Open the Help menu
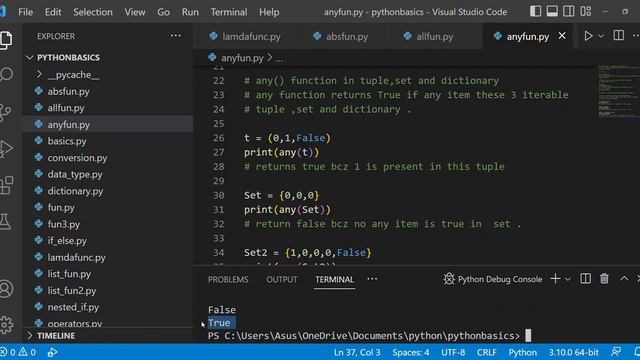 [x=269, y=12]
